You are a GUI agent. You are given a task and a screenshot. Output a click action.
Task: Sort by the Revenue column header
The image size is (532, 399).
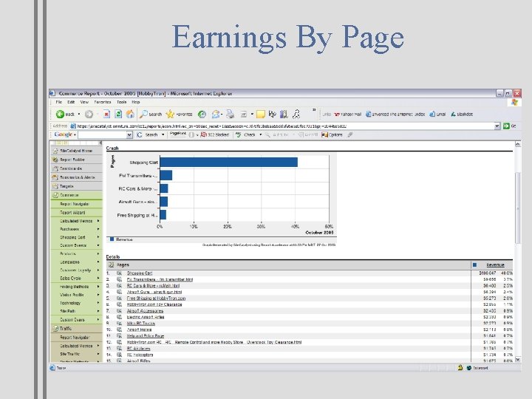(495, 265)
